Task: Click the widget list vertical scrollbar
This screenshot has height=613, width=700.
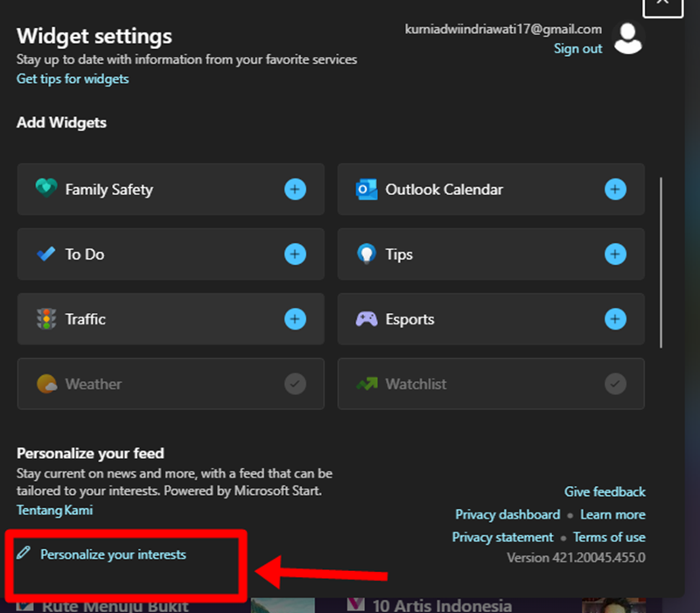Action: (x=661, y=262)
